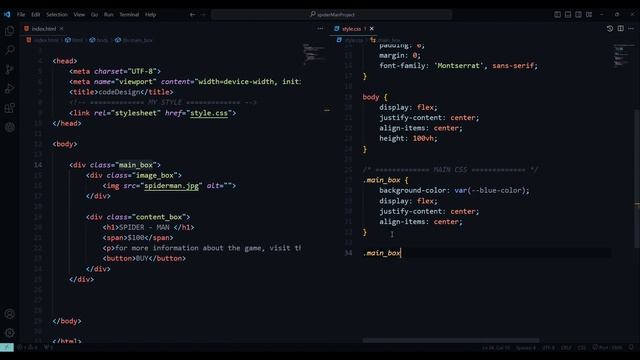Click 'Montserrat' font-family value
This screenshot has width=640, height=360.
[x=459, y=66]
